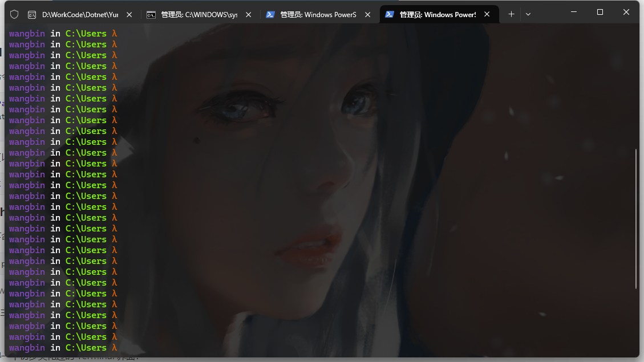
Task: Close the active fourth PowerShell tab
Action: click(488, 15)
